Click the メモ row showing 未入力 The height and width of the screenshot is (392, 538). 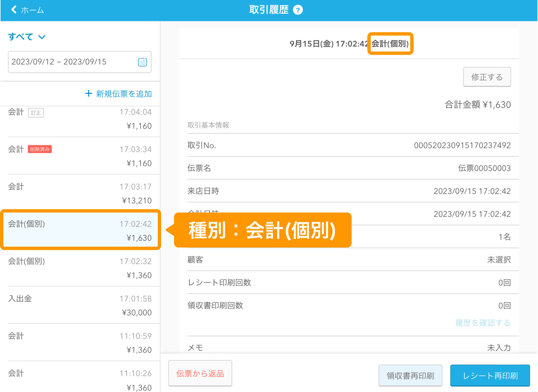349,347
